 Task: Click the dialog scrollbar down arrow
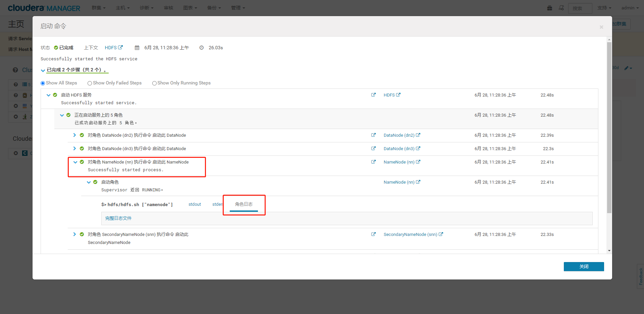click(x=609, y=251)
